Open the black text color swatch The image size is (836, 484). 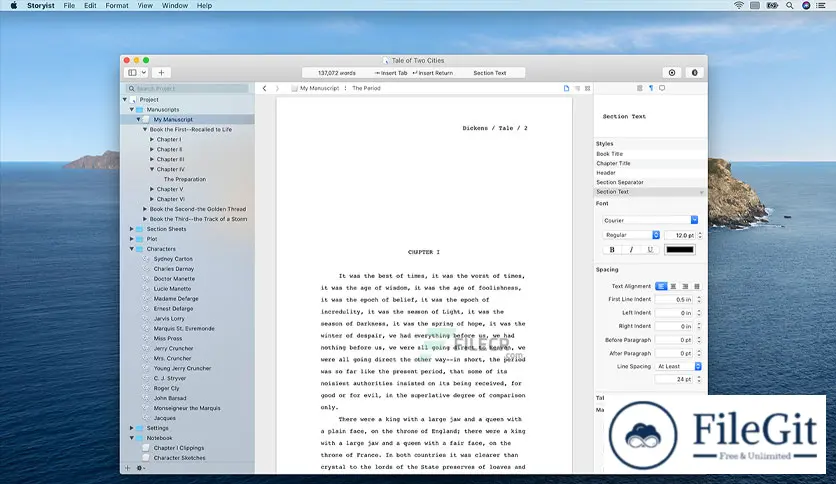(x=680, y=249)
